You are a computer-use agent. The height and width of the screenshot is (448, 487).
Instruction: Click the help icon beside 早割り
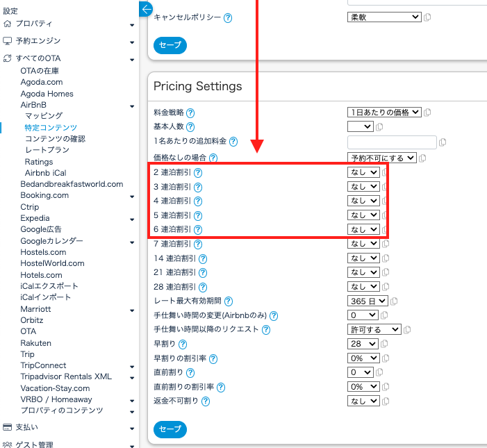[x=183, y=344]
